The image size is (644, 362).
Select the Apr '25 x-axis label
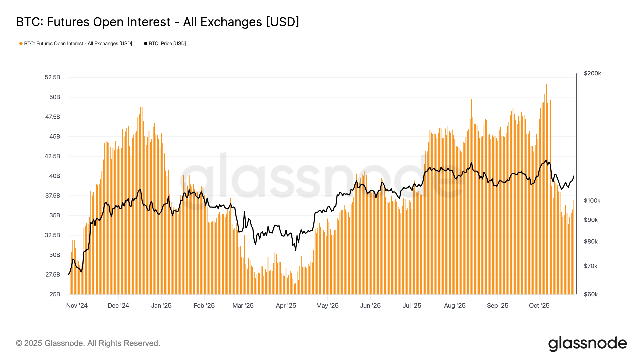point(286,305)
